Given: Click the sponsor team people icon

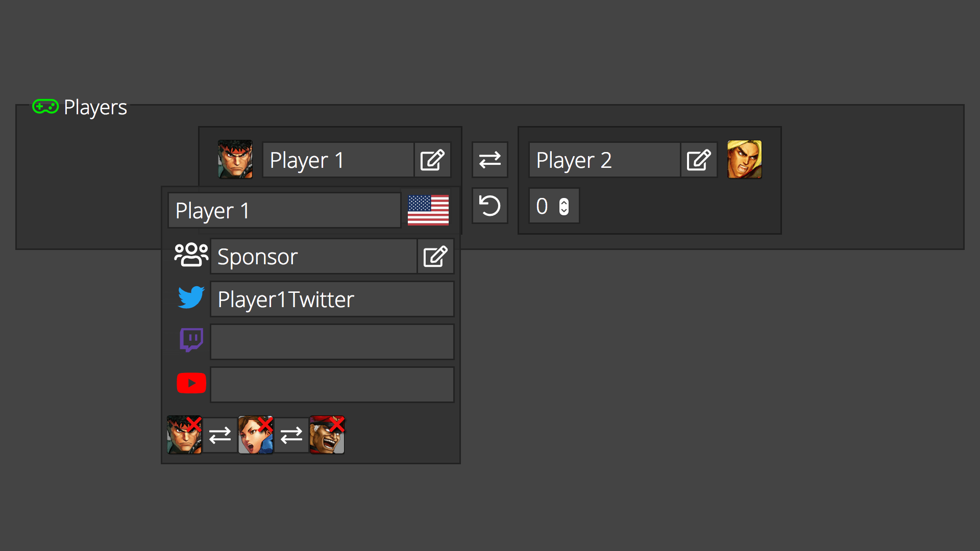Looking at the screenshot, I should click(191, 255).
